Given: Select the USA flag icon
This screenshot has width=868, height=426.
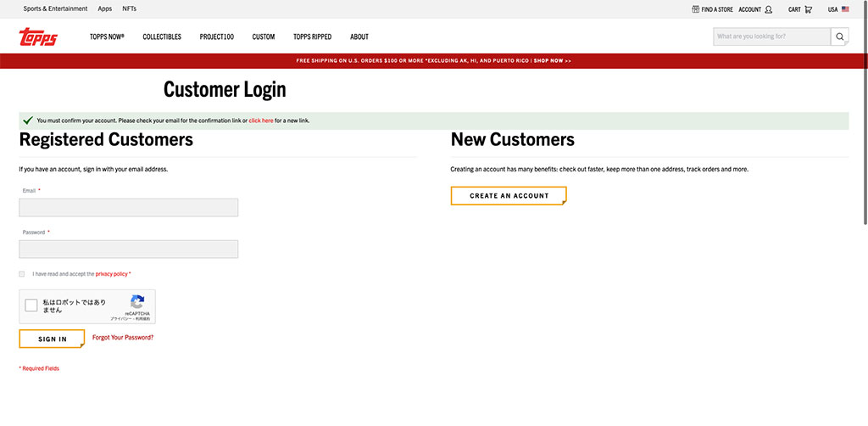Looking at the screenshot, I should 845,9.
